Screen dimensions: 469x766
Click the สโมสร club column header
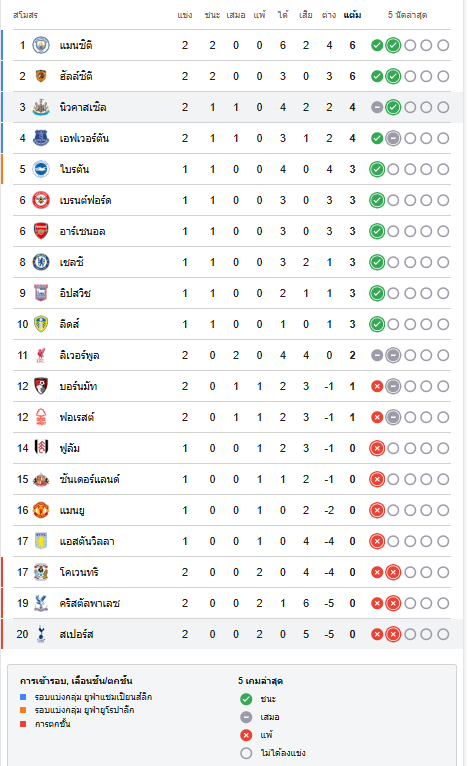[x=25, y=15]
